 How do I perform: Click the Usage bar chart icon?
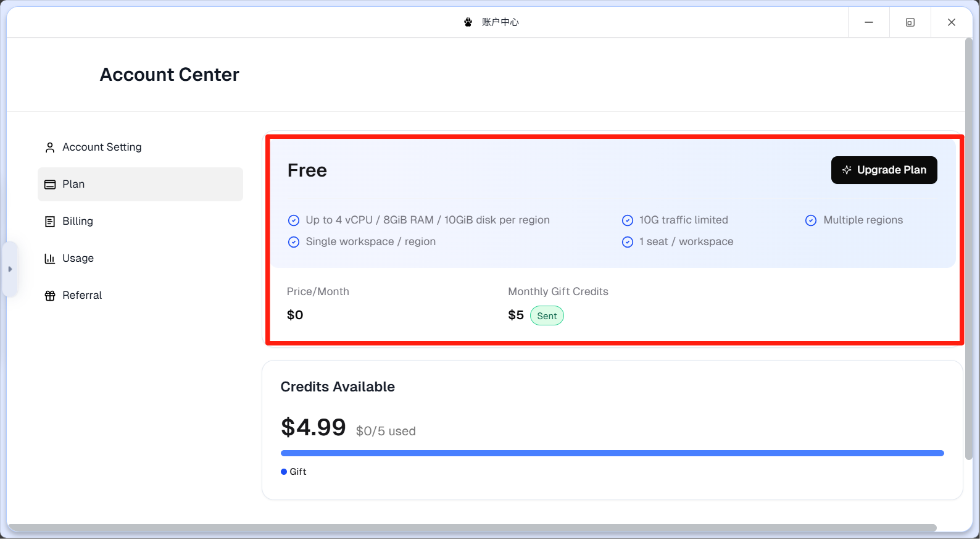pos(50,259)
